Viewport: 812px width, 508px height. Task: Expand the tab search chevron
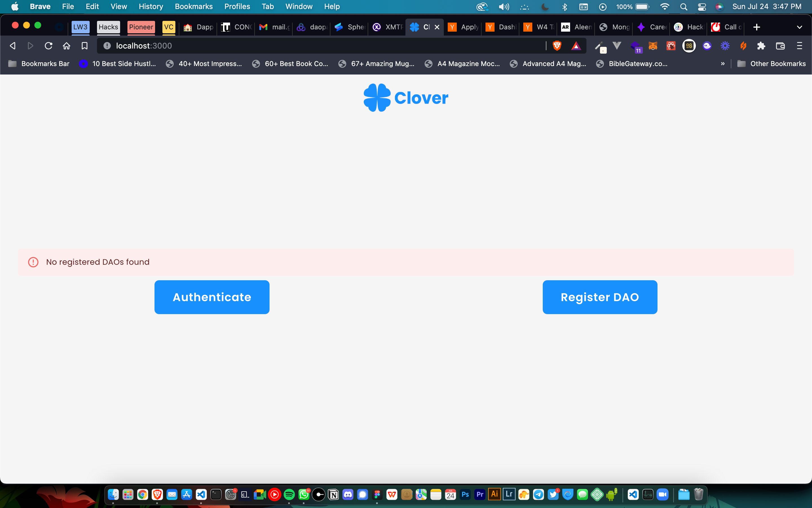[x=800, y=27]
